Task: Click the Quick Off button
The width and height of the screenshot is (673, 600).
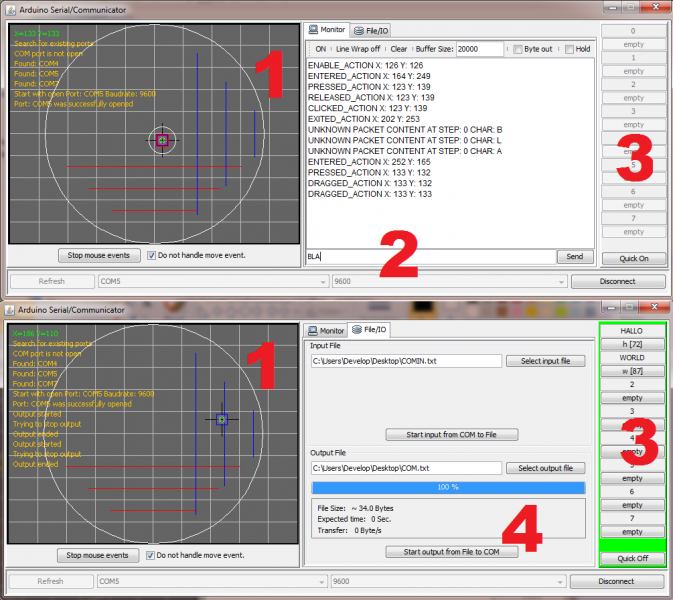Action: click(633, 558)
